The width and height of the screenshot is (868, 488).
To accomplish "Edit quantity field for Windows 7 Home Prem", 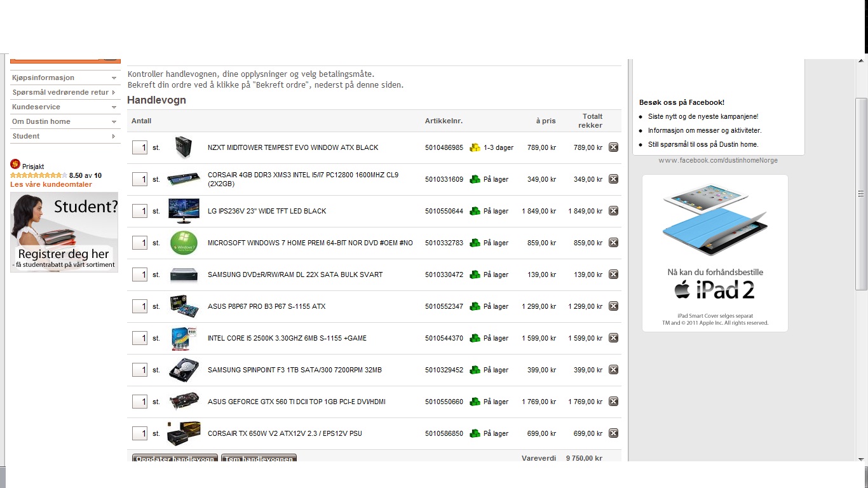I will [140, 243].
